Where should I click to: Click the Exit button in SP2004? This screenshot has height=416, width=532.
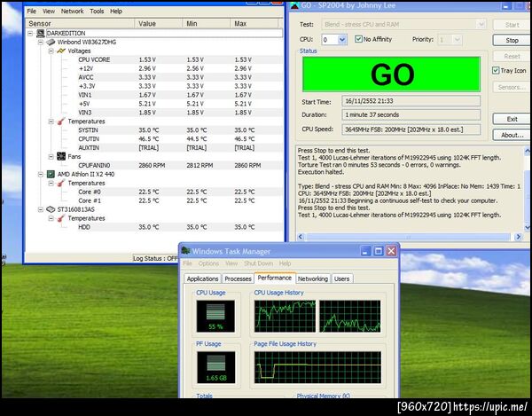click(512, 119)
